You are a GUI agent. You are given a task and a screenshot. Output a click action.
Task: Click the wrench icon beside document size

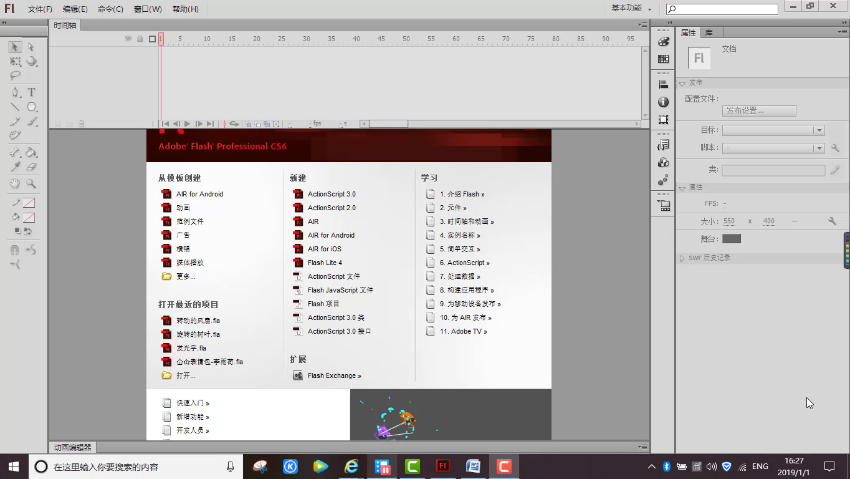[832, 221]
